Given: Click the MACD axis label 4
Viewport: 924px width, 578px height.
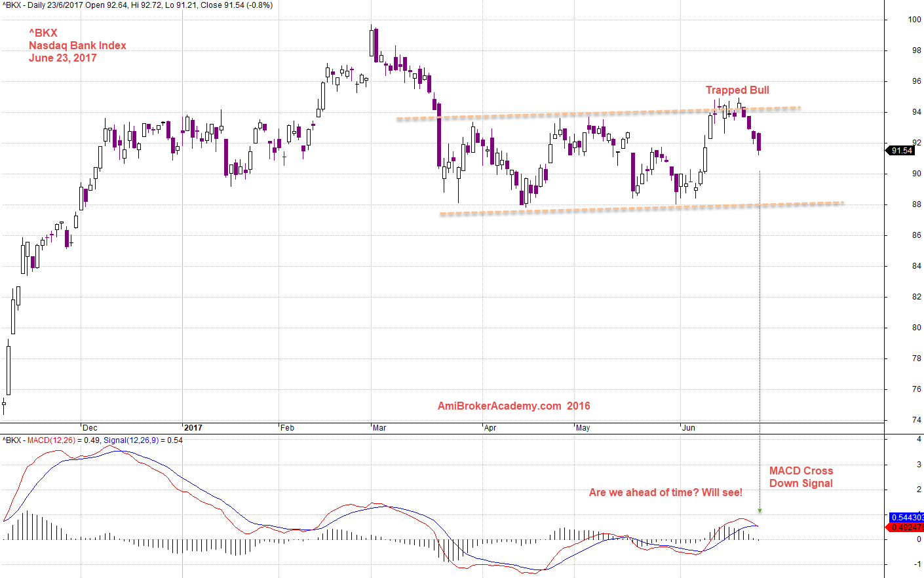Looking at the screenshot, I should point(919,439).
